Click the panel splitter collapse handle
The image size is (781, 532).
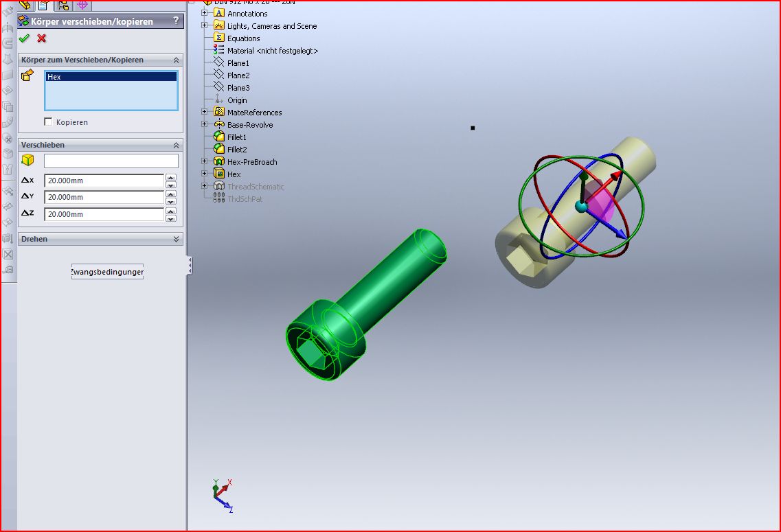click(190, 265)
